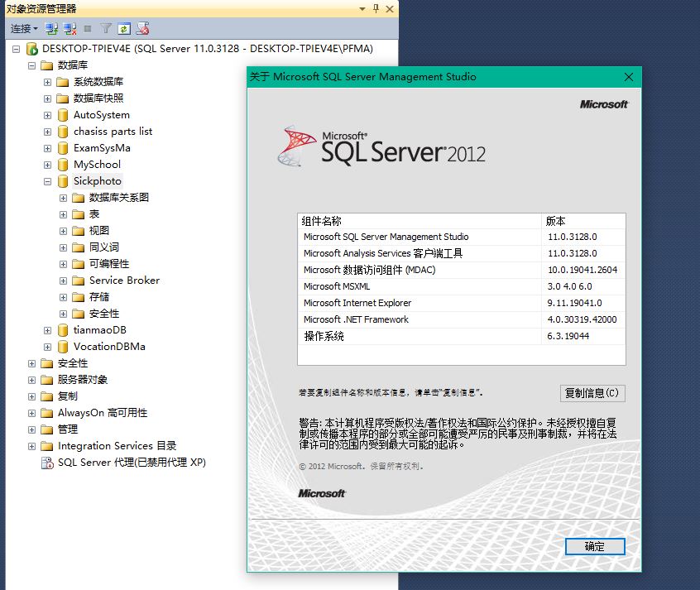Collapse the DESKTOP-TPIEV4E server node

16,49
